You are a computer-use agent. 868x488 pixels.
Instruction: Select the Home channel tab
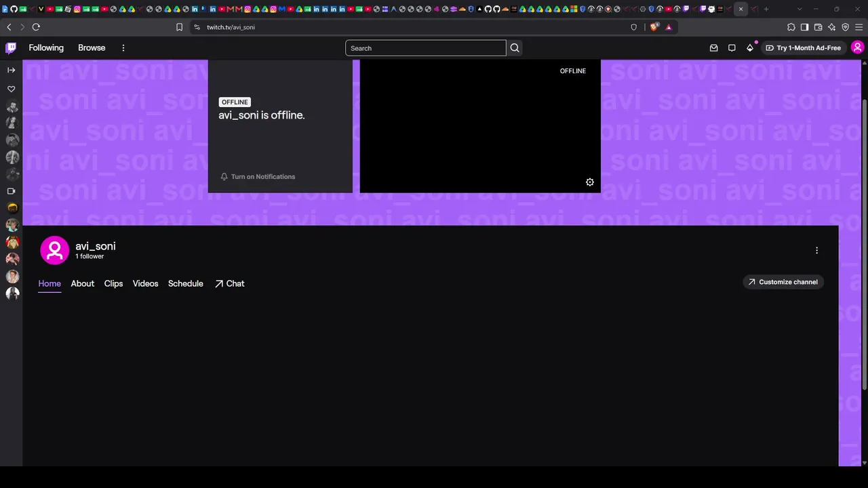tap(50, 284)
